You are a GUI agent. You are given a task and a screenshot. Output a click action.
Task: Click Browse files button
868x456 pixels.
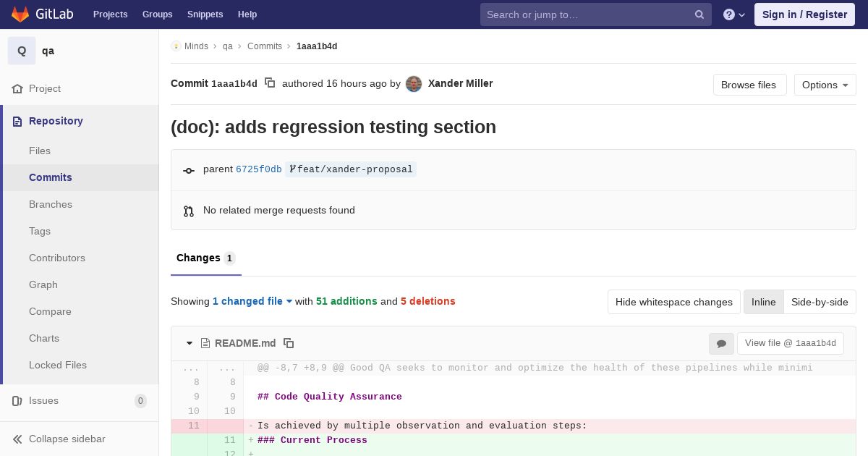coord(749,85)
